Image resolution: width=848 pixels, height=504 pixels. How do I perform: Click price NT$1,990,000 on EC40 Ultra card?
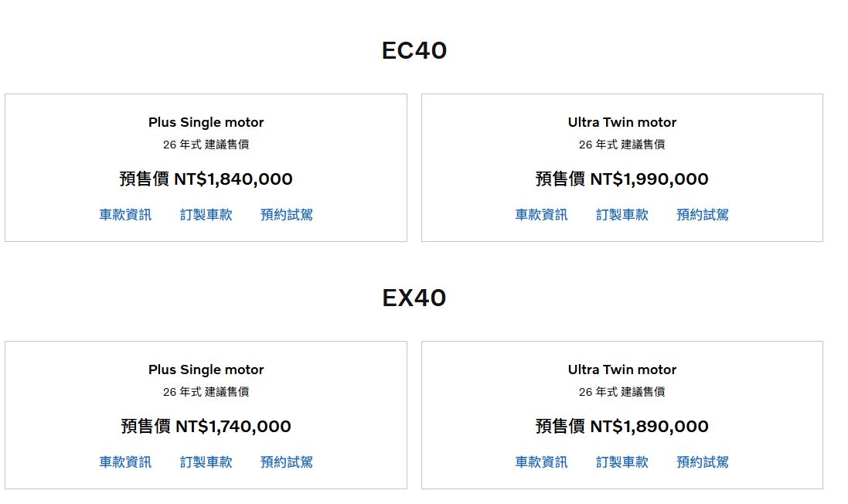tap(622, 179)
